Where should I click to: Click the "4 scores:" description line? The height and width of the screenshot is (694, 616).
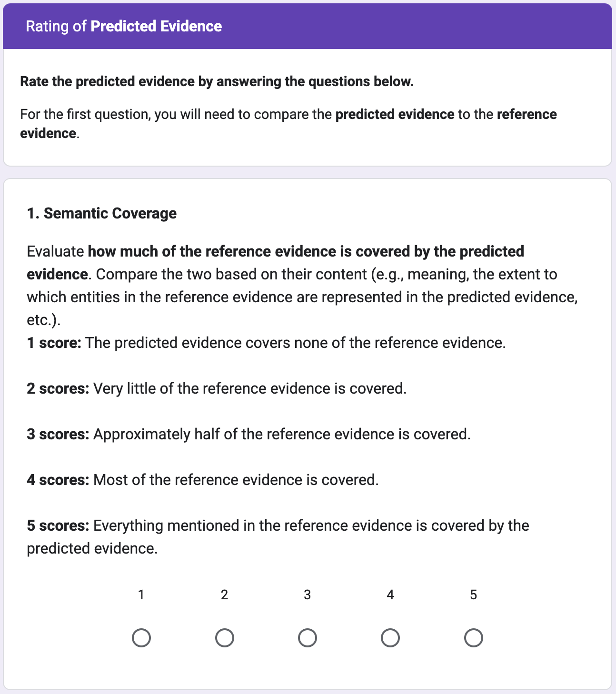(x=203, y=480)
